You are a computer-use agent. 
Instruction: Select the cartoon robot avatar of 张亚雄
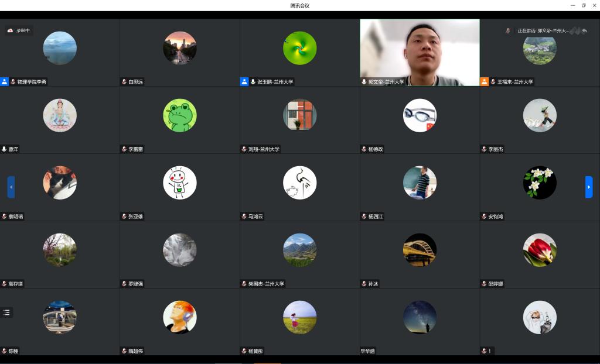[180, 183]
